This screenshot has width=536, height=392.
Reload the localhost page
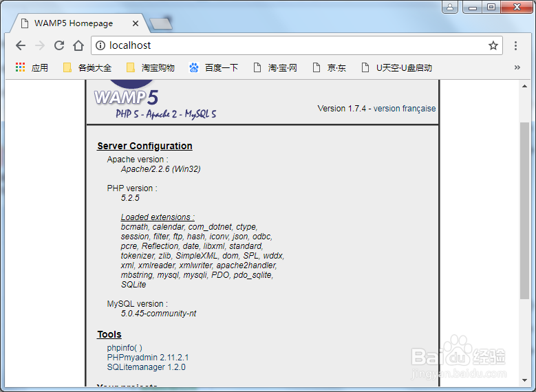pos(59,45)
